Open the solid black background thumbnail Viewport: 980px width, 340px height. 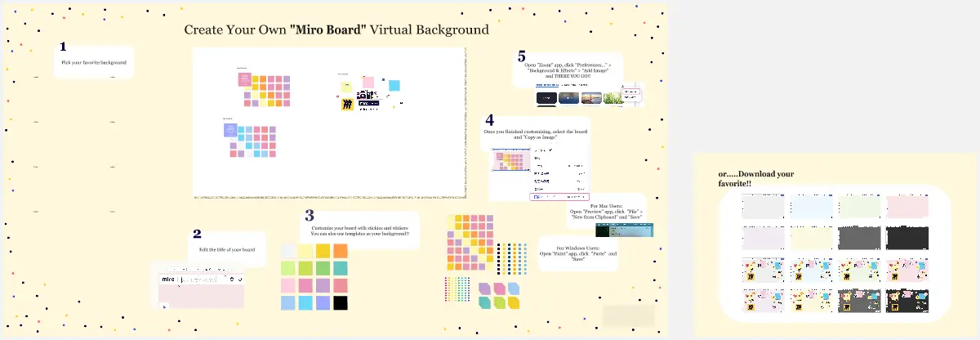[907, 238]
